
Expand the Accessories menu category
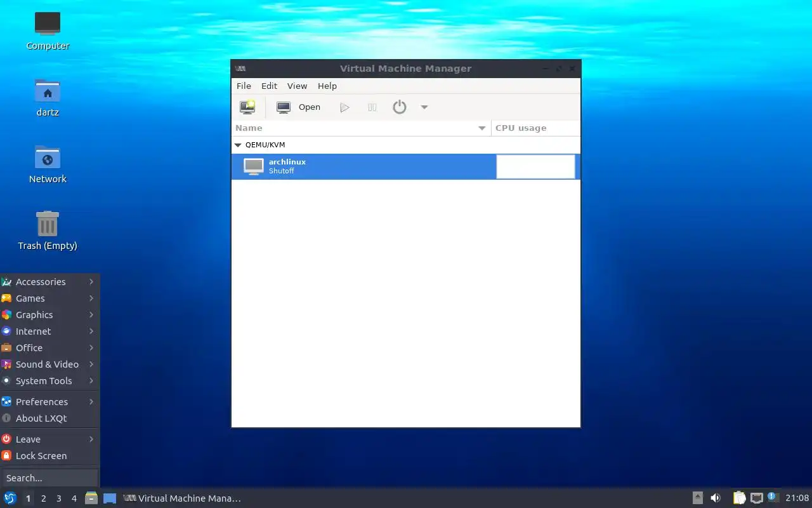(49, 282)
